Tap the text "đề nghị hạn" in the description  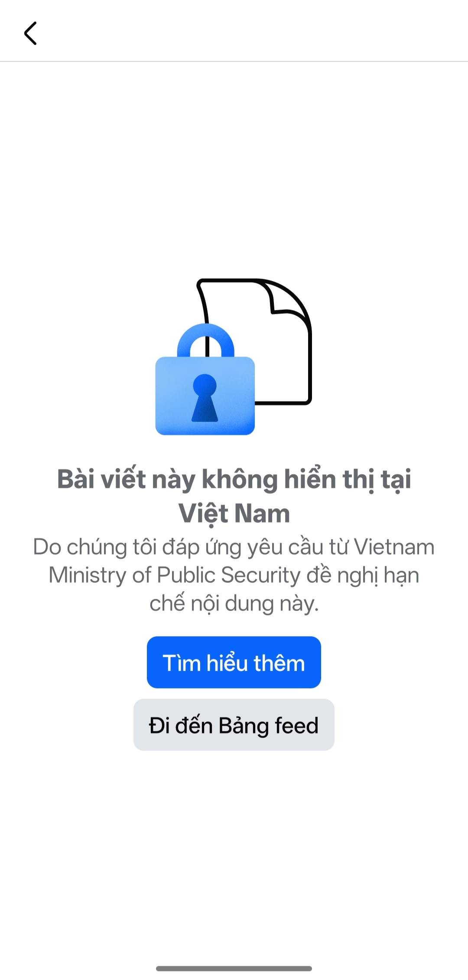pyautogui.click(x=363, y=576)
